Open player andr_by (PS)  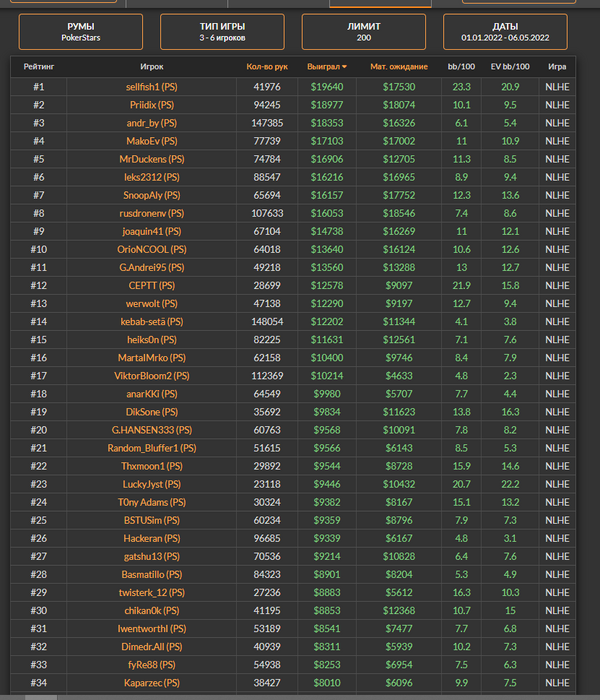152,123
